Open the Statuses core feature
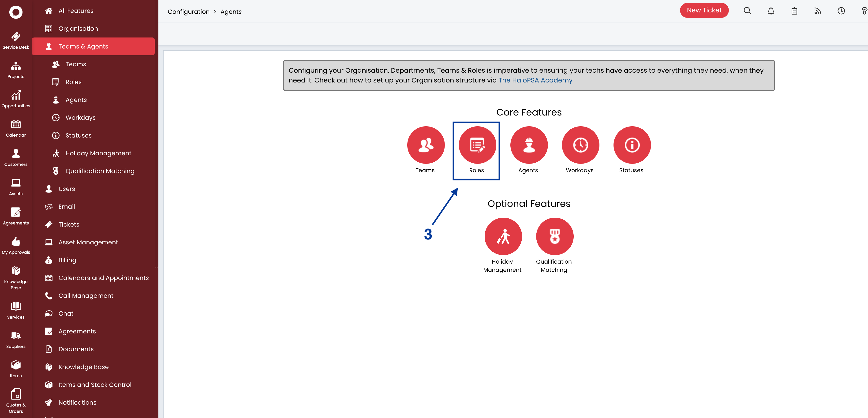Viewport: 868px width, 418px height. point(632,145)
